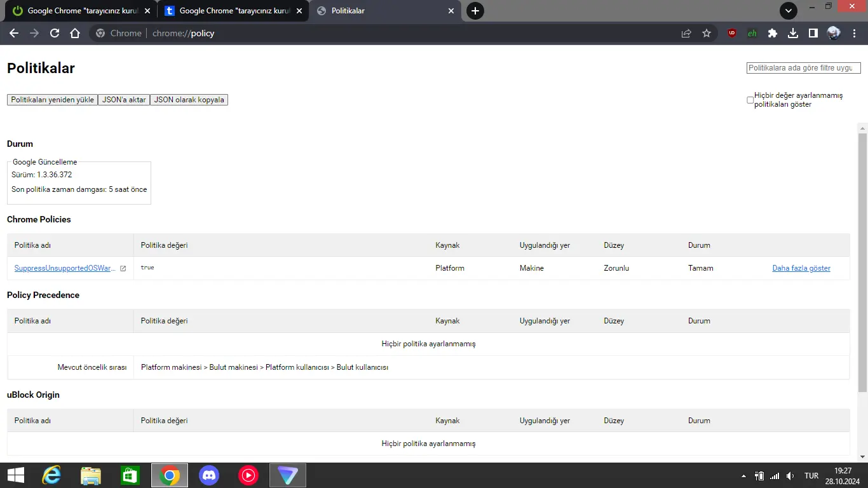
Task: Click "JSON'a aktar" button
Action: [124, 100]
